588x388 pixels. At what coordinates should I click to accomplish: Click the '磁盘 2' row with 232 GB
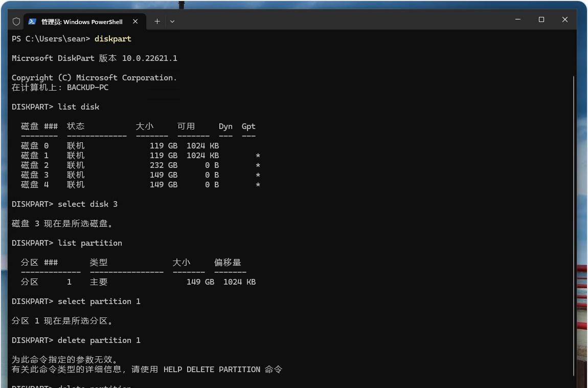pyautogui.click(x=141, y=165)
